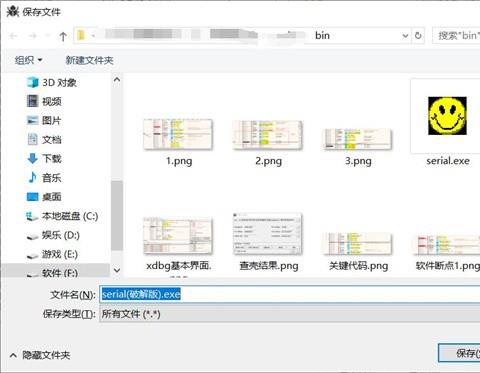The width and height of the screenshot is (480, 373).
Task: Select 桌面 in the sidebar
Action: point(44,197)
